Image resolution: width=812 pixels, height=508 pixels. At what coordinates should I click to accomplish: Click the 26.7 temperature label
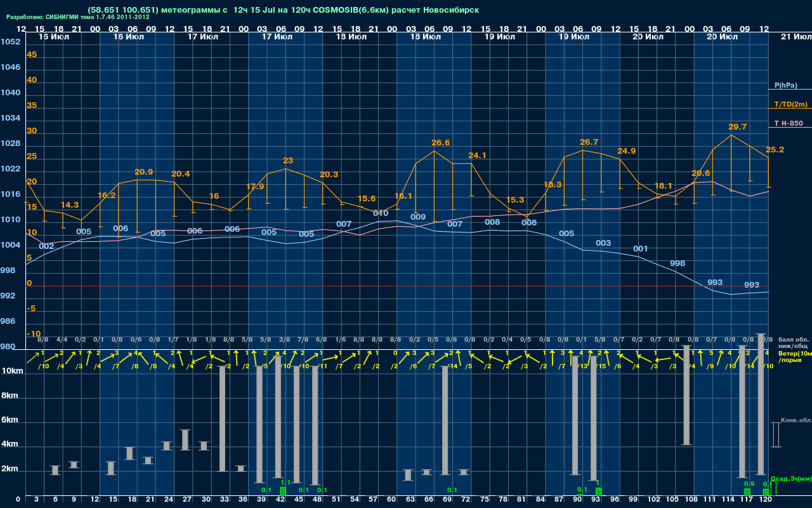(x=589, y=142)
